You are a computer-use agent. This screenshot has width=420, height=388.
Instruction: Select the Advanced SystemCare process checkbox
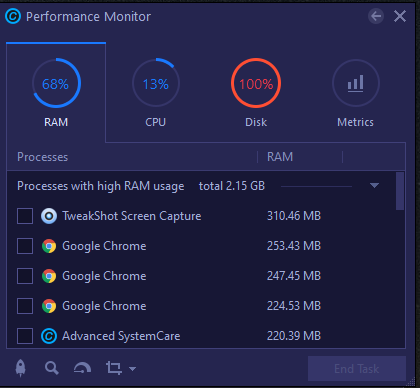pos(25,336)
